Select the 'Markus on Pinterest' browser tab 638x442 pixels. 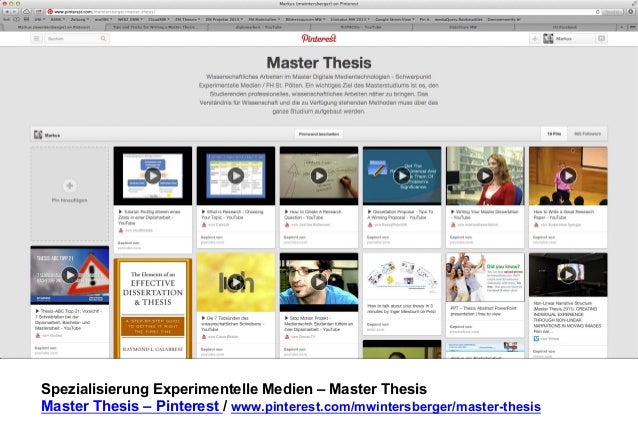point(54,27)
